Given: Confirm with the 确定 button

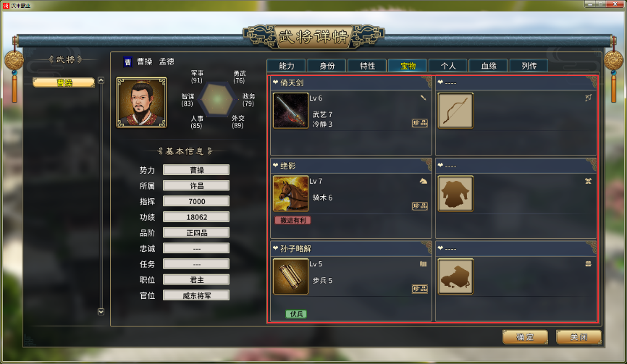Looking at the screenshot, I should click(525, 337).
